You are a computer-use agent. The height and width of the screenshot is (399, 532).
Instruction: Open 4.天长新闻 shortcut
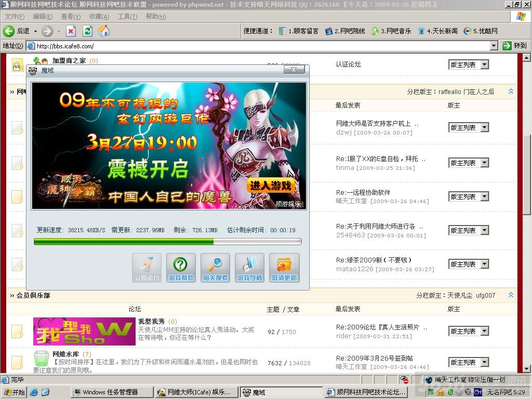pos(437,31)
